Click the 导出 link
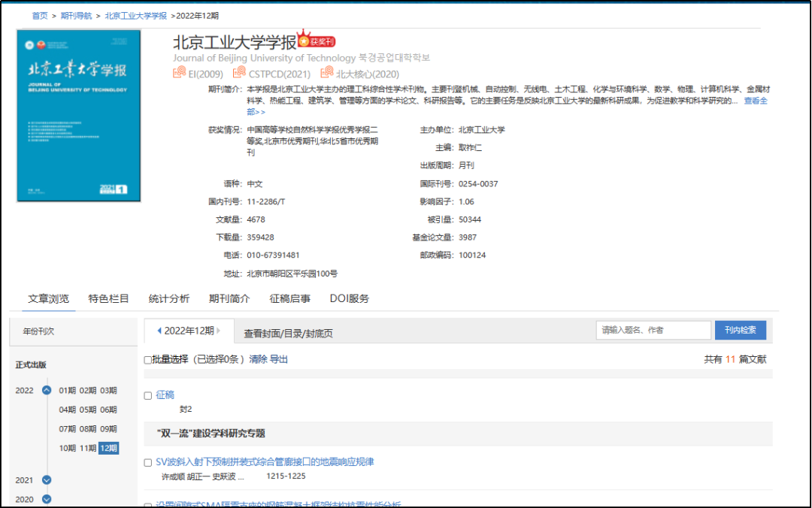 click(x=279, y=359)
